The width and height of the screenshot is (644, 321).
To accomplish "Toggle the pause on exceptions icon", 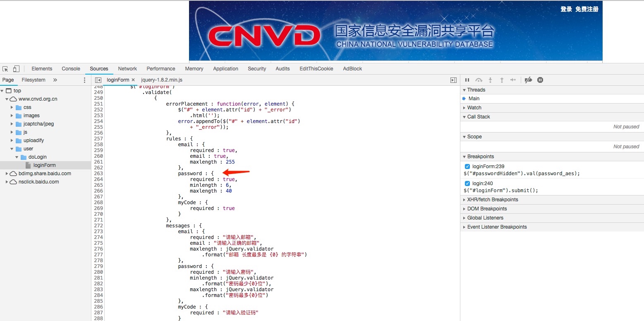I will [540, 80].
